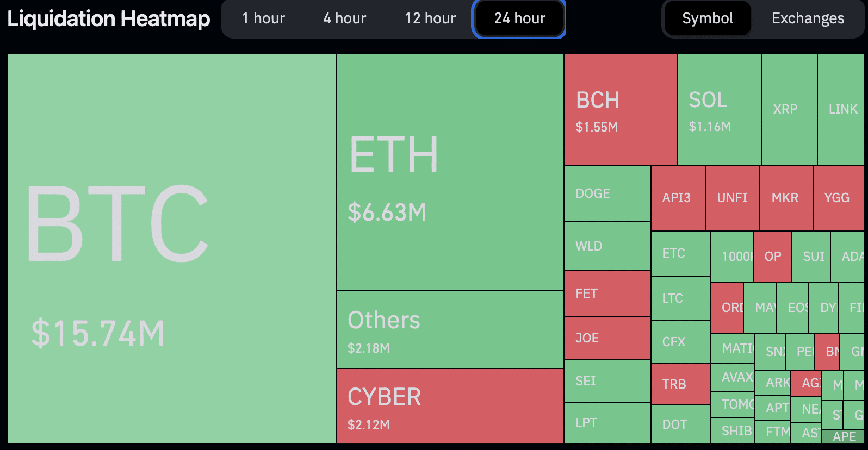Screen dimensions: 868x450
Task: Click the Others $2.18M block
Action: (450, 329)
